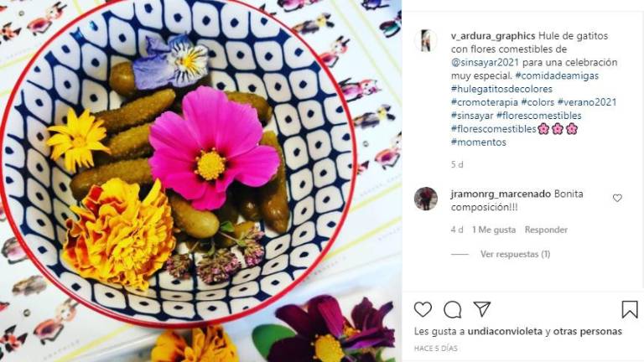Image resolution: width=644 pixels, height=362 pixels.
Task: Click Responder under the comment
Action: [x=546, y=230]
